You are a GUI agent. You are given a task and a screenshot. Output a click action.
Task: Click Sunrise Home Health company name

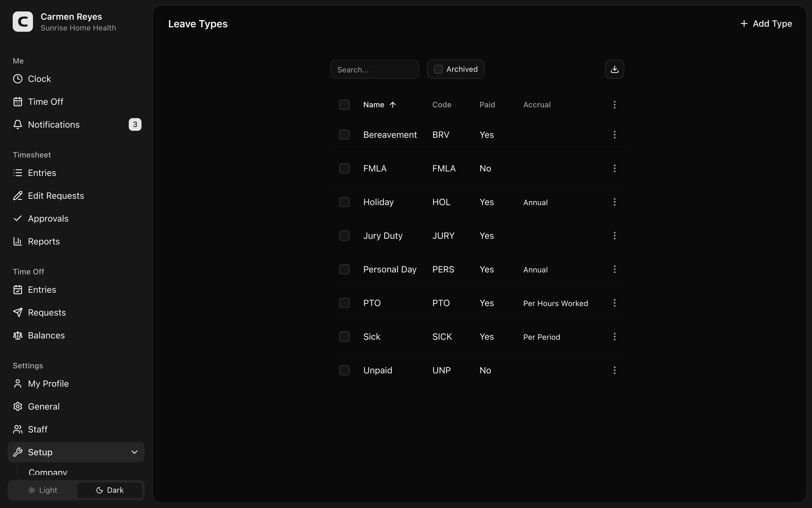click(x=78, y=28)
